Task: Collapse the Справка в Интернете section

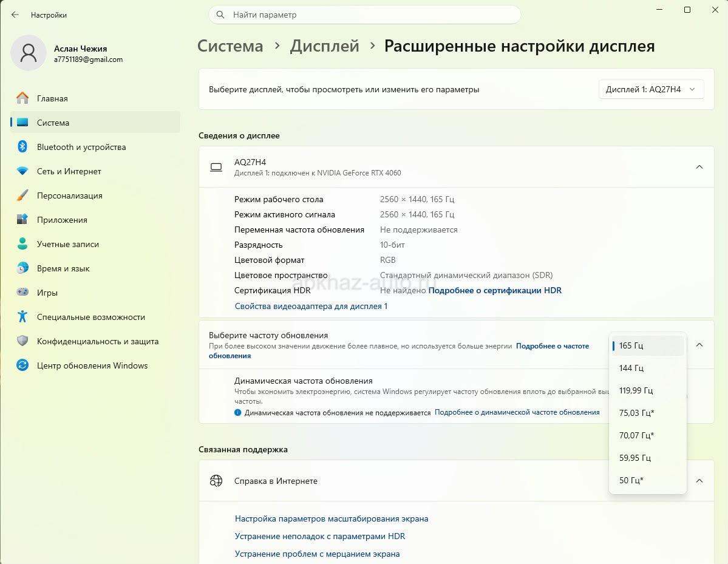Action: [x=699, y=481]
